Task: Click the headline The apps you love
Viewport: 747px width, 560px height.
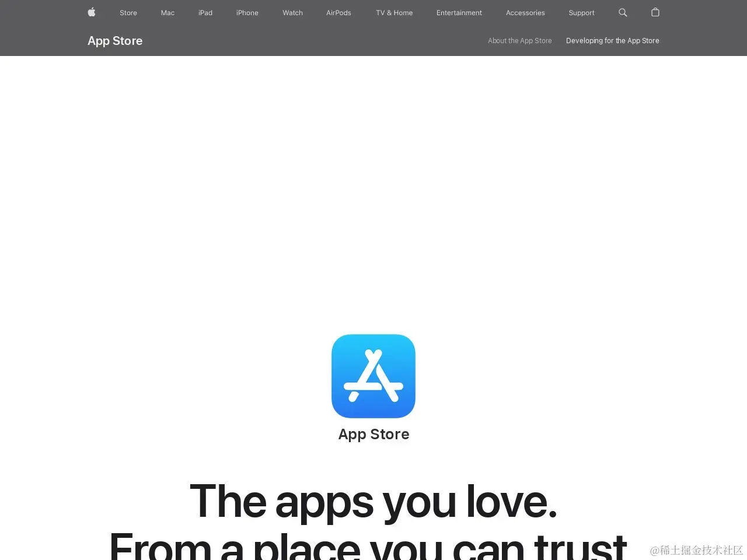Action: pyautogui.click(x=373, y=502)
